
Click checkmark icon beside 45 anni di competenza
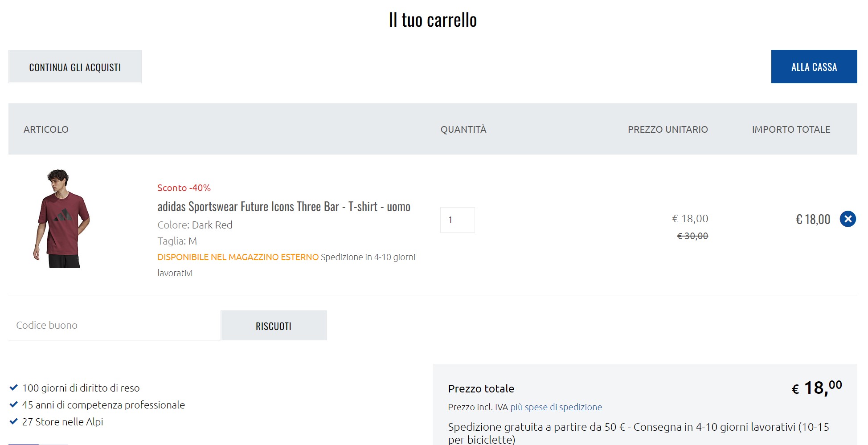(13, 404)
